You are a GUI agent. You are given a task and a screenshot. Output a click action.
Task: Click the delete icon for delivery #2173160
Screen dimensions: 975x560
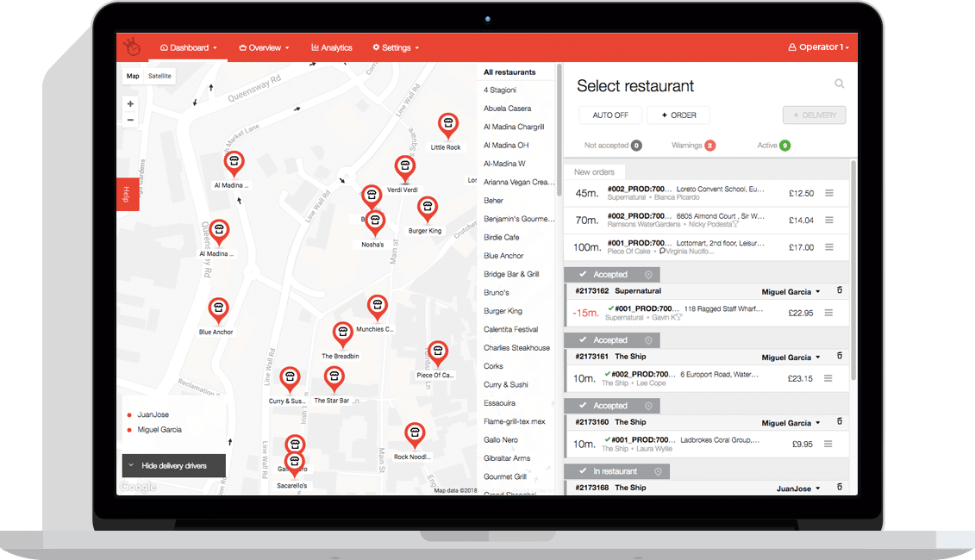tap(840, 421)
